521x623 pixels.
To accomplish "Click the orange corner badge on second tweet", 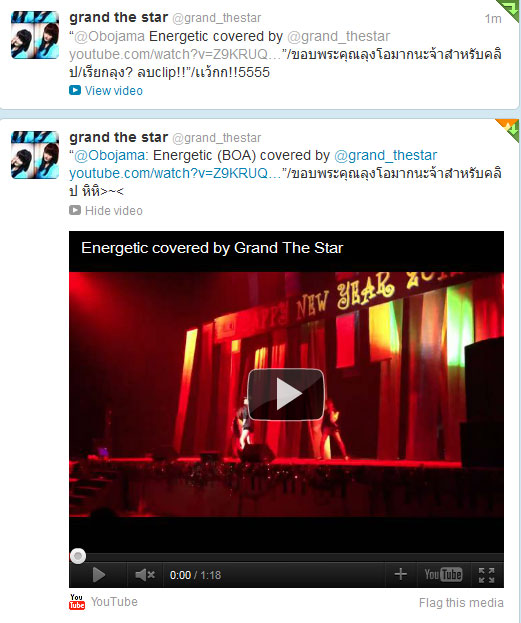I will click(x=510, y=128).
